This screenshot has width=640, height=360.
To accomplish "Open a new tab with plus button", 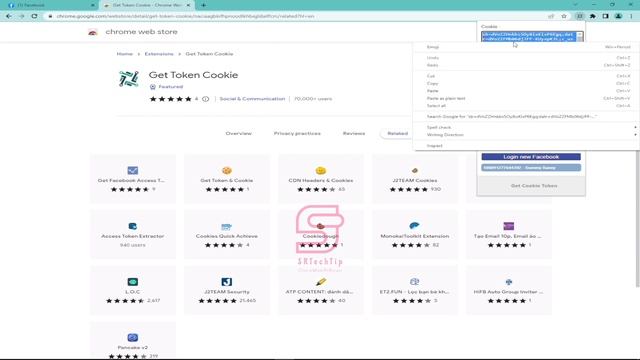I will pyautogui.click(x=203, y=5).
